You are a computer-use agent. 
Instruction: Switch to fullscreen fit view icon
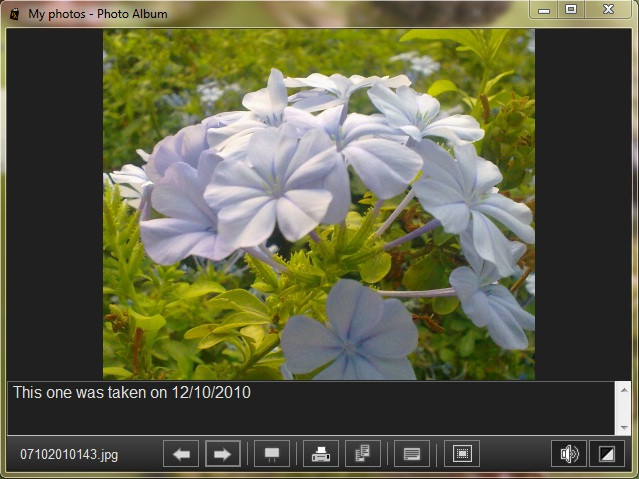coord(462,453)
